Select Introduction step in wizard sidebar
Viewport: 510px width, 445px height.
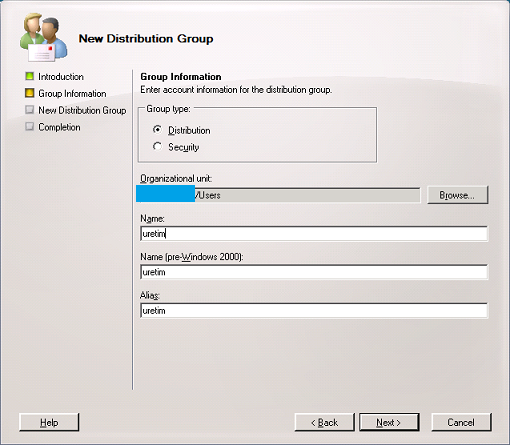point(61,77)
